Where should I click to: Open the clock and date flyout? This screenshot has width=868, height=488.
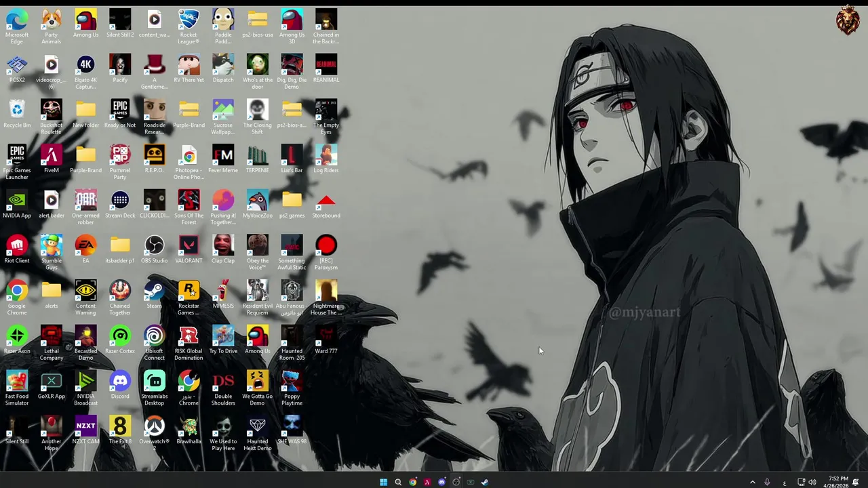point(835,482)
